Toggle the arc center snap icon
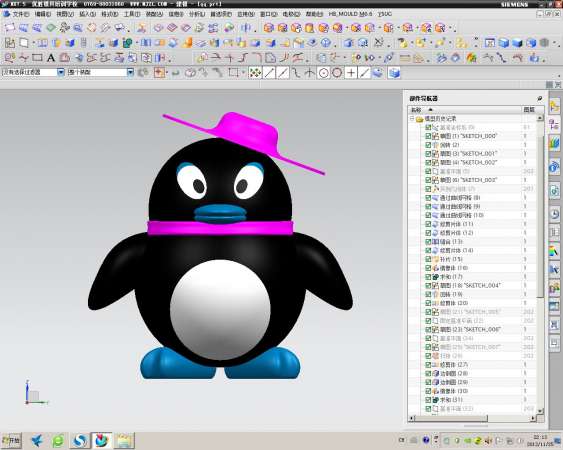Viewport: 563px width, 450px height. pos(324,73)
